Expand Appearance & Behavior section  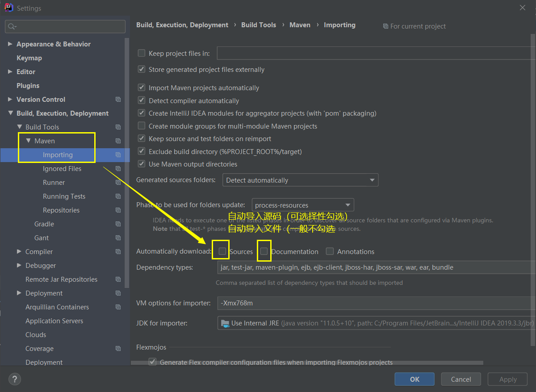[10, 44]
